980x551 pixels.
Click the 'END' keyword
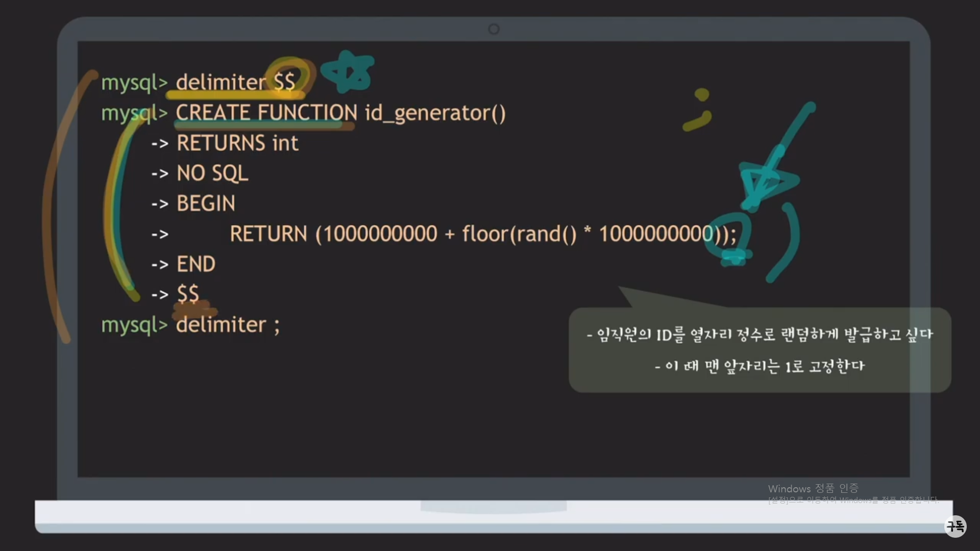click(196, 264)
